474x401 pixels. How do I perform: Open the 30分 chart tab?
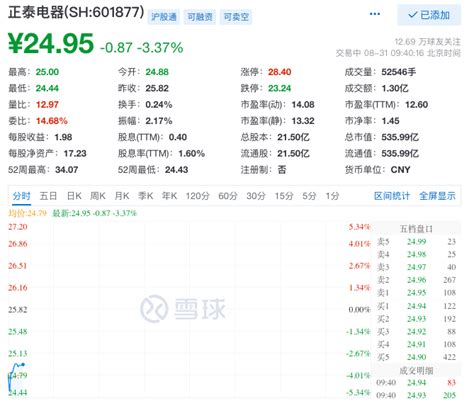point(256,196)
